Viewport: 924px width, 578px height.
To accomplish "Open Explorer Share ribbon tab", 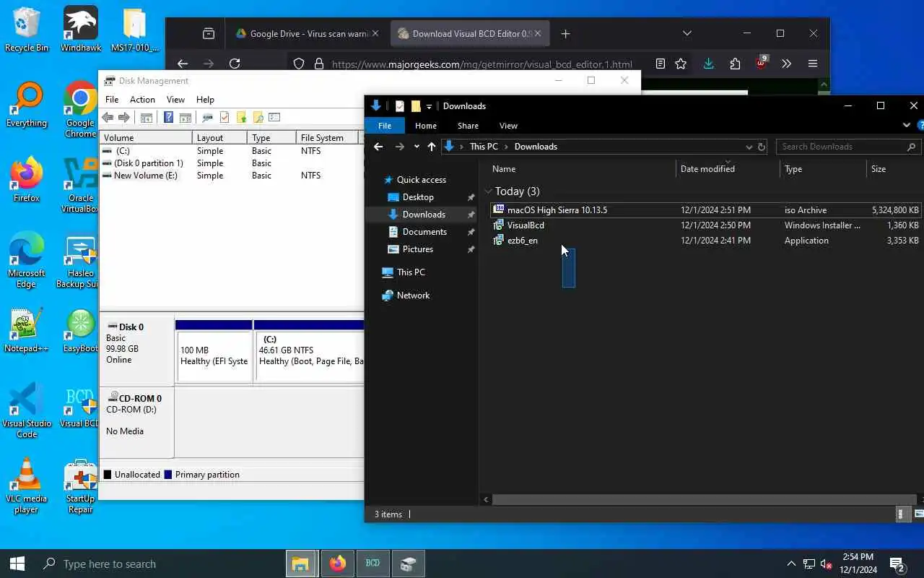I will pos(468,126).
